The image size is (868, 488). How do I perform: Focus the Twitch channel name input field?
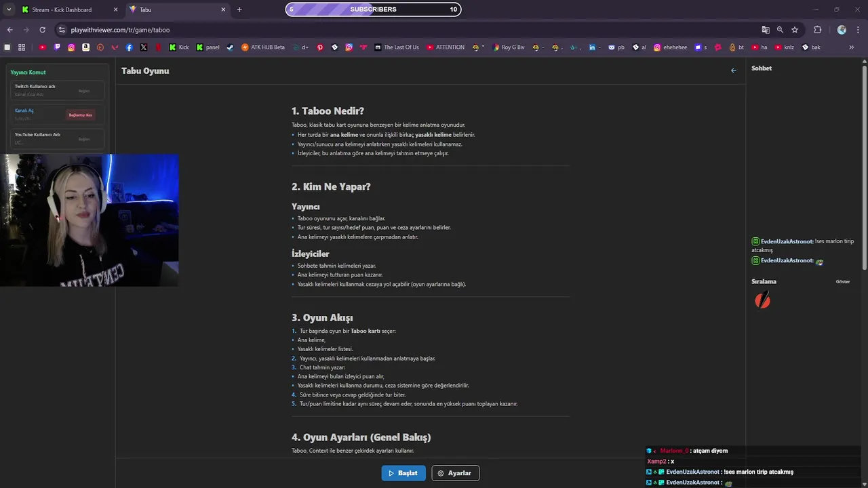[41, 94]
